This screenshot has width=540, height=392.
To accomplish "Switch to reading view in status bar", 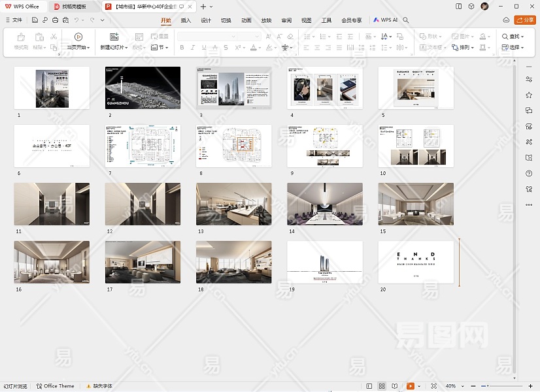I will (394, 386).
